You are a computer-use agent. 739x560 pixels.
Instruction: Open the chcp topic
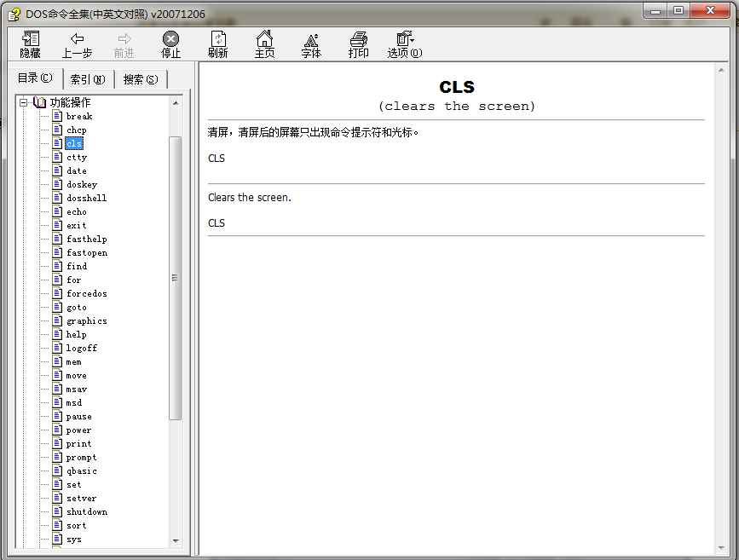[x=77, y=130]
